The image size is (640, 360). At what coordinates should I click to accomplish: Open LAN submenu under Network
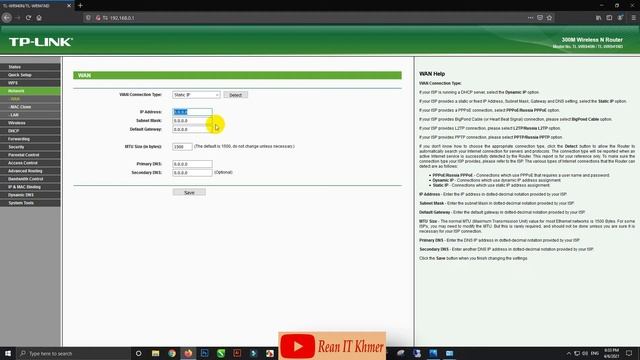[30, 115]
